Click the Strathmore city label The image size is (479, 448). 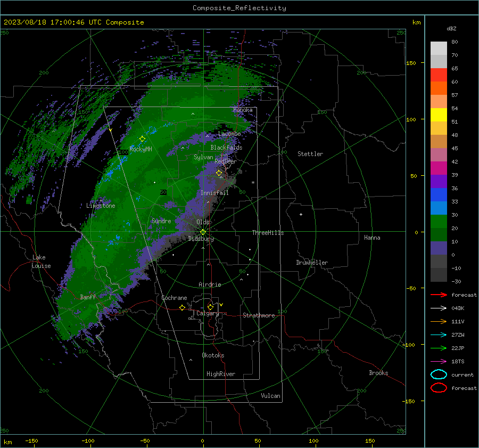coord(259,315)
